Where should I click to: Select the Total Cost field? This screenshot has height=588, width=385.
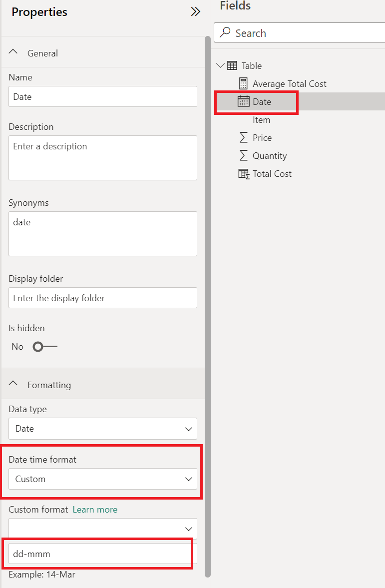coord(272,174)
